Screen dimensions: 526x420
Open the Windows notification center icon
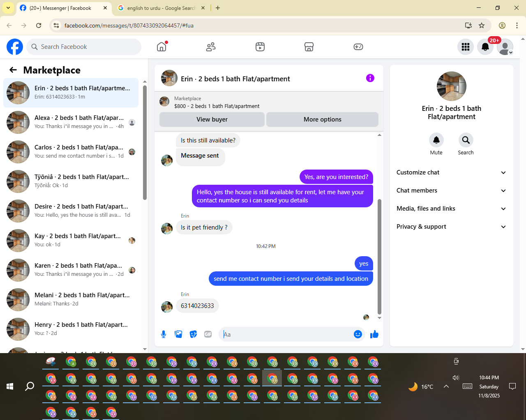(x=512, y=386)
